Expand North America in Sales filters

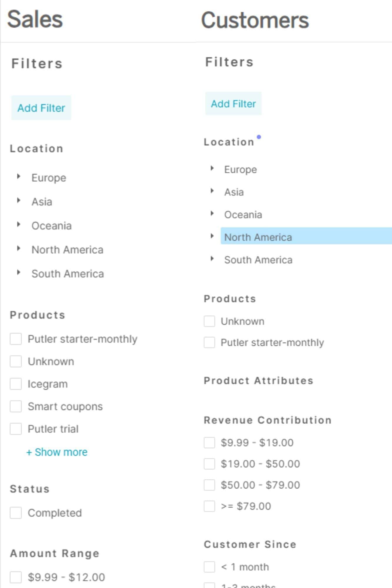[19, 248]
